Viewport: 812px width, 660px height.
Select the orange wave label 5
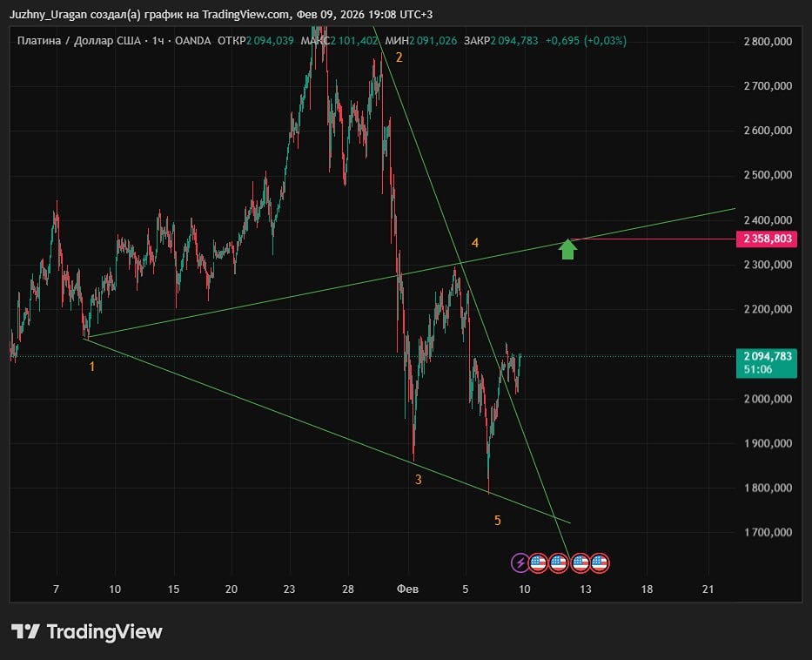pos(498,521)
